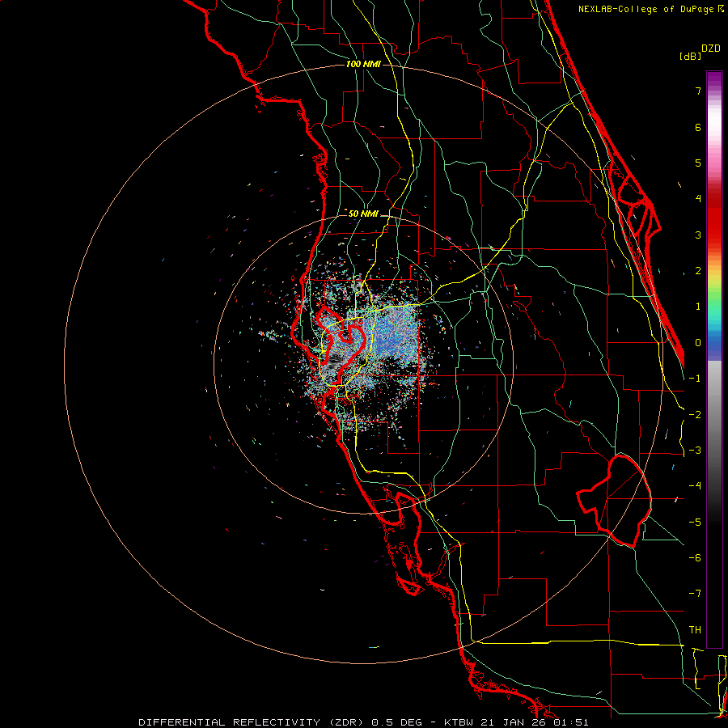
Task: Click the -4 value on the color scale
Action: pos(695,486)
